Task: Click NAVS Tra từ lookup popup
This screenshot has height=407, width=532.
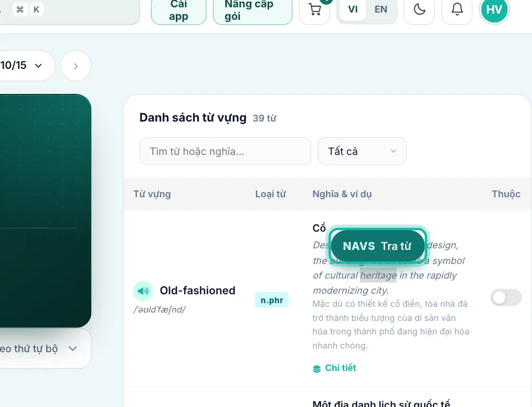Action: click(377, 246)
